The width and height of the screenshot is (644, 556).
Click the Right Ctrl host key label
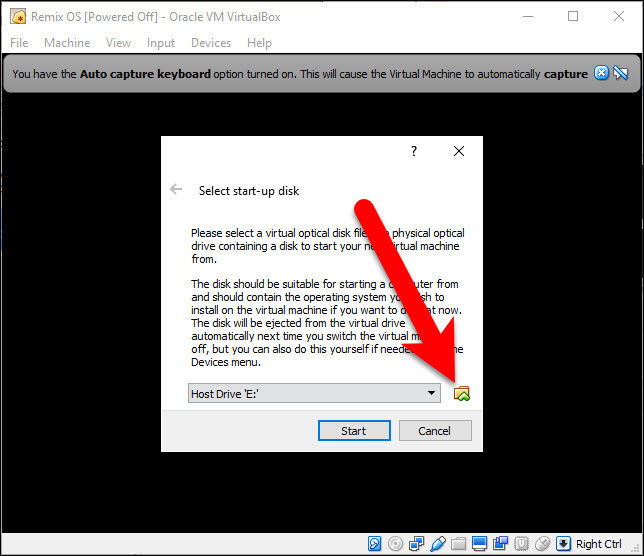point(598,544)
